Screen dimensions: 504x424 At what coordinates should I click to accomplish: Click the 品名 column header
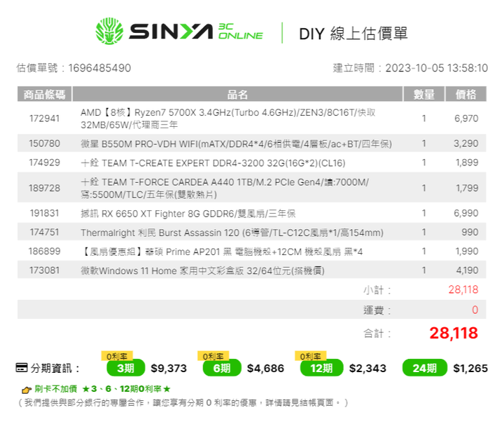[x=237, y=94]
